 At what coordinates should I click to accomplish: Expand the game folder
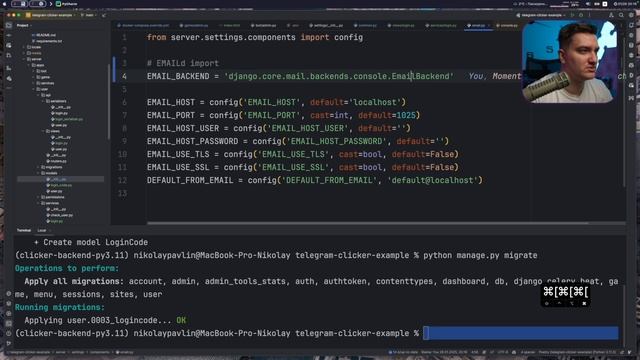pos(33,77)
